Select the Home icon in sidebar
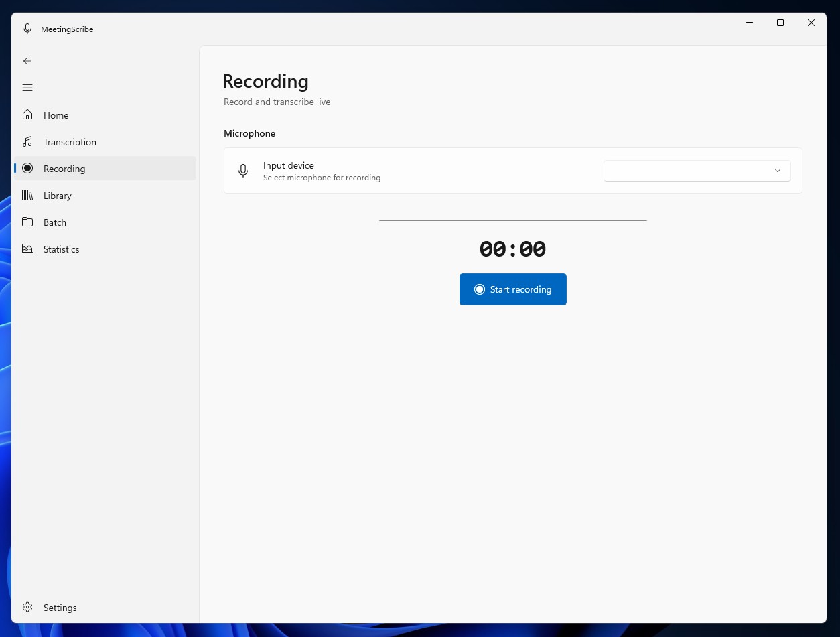This screenshot has width=840, height=637. tap(27, 115)
